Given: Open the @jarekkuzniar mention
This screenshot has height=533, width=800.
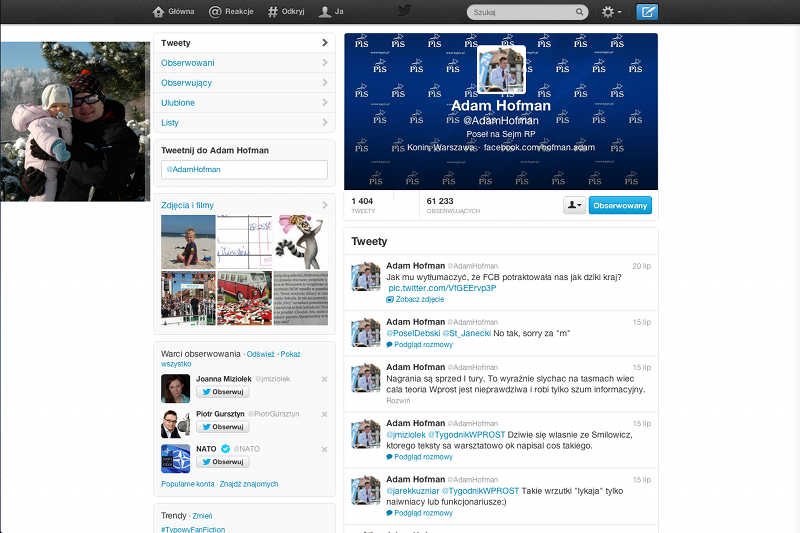Looking at the screenshot, I should coord(413,491).
